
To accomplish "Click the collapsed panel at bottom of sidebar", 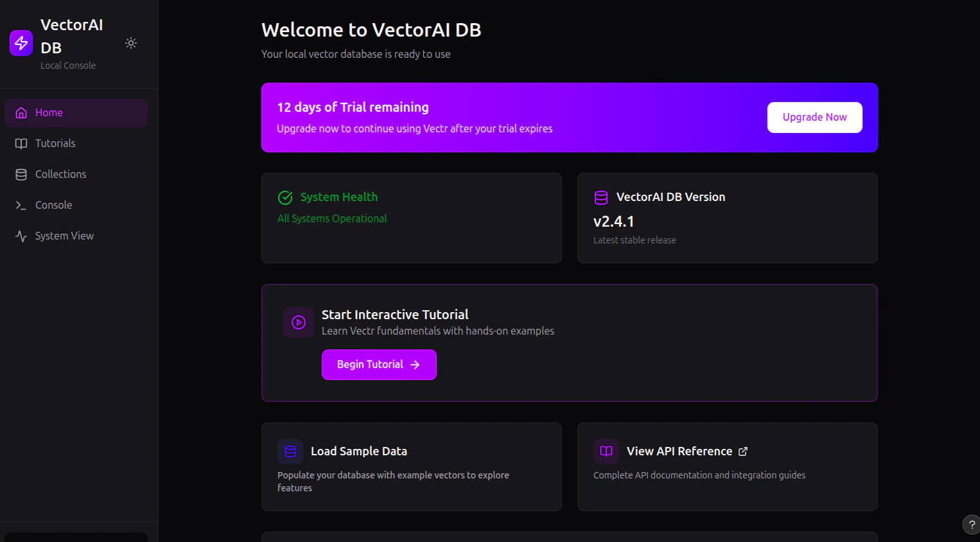I will (76, 537).
